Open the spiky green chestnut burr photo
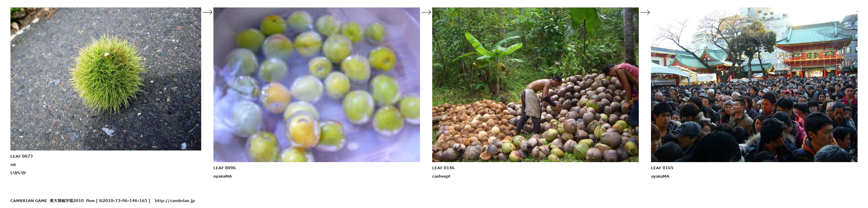The image size is (868, 208). pos(106,79)
